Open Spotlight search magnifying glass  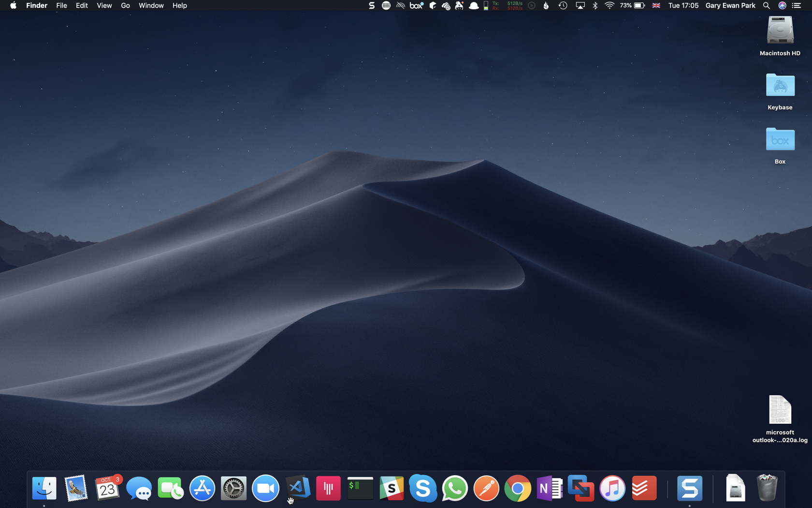click(x=766, y=6)
